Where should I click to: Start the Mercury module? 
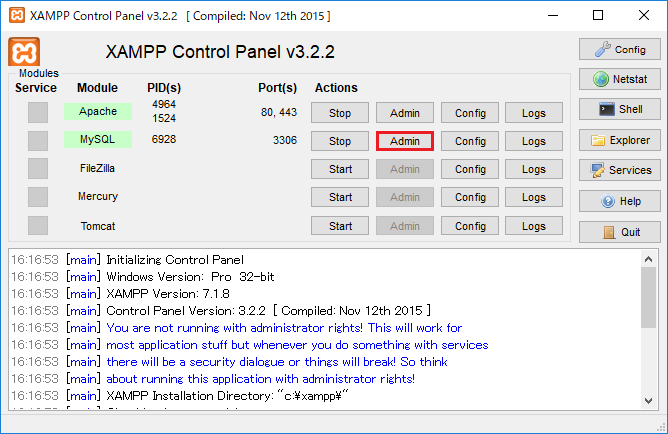point(340,197)
